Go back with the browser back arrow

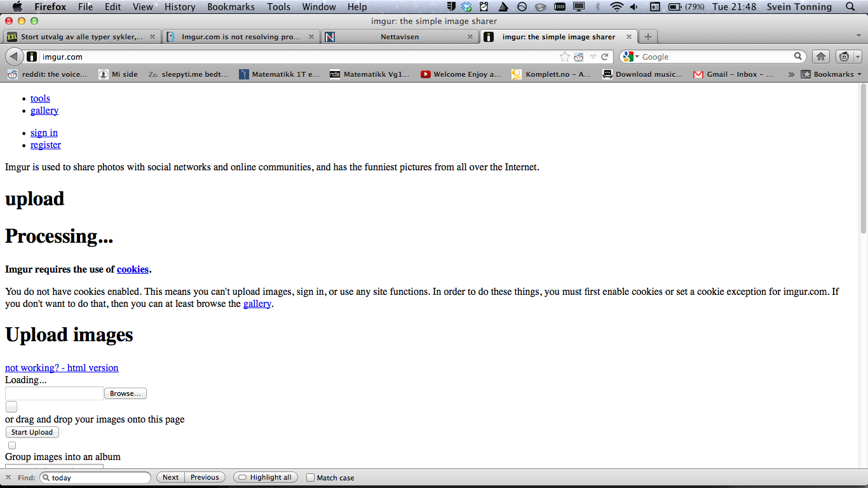(13, 57)
